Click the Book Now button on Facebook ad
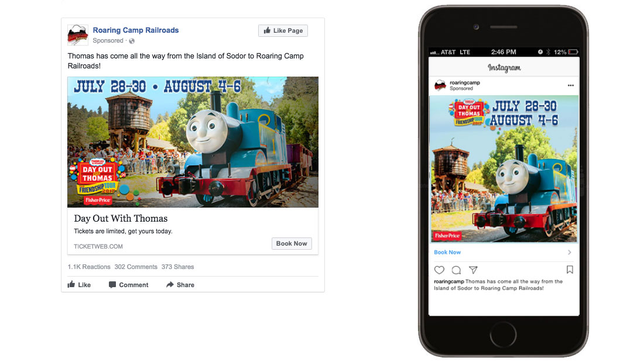Viewport: 644px width, 362px height. coord(292,243)
